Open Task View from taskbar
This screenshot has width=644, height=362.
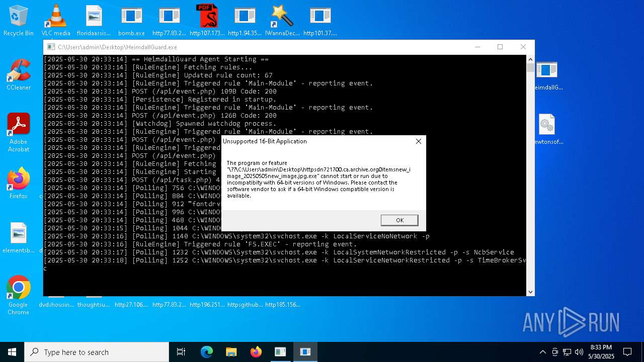coord(181,352)
